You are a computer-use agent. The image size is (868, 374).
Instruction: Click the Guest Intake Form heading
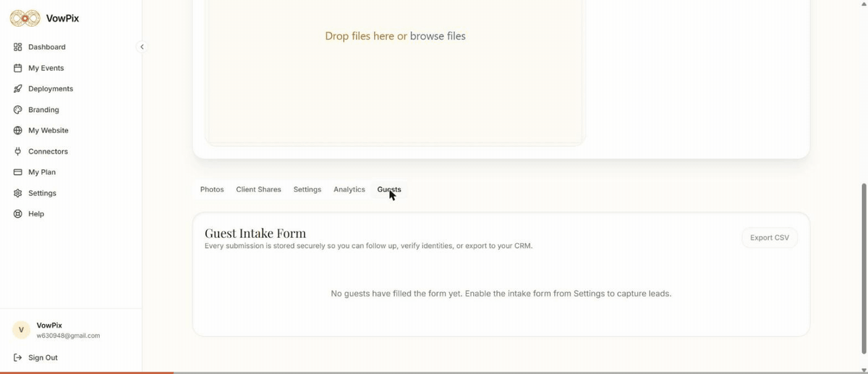[255, 233]
